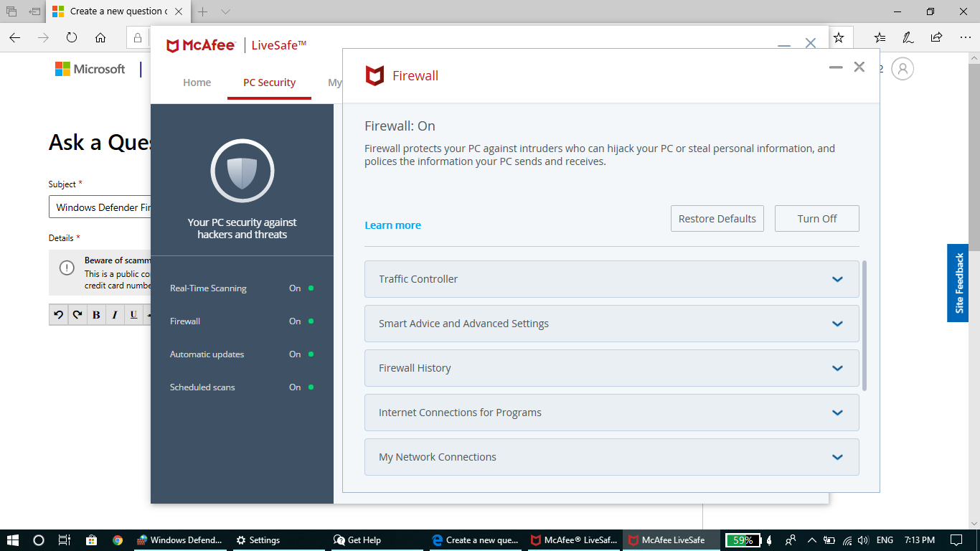Launch Microsoft Store from taskbar
The width and height of the screenshot is (980, 551).
coord(91,540)
